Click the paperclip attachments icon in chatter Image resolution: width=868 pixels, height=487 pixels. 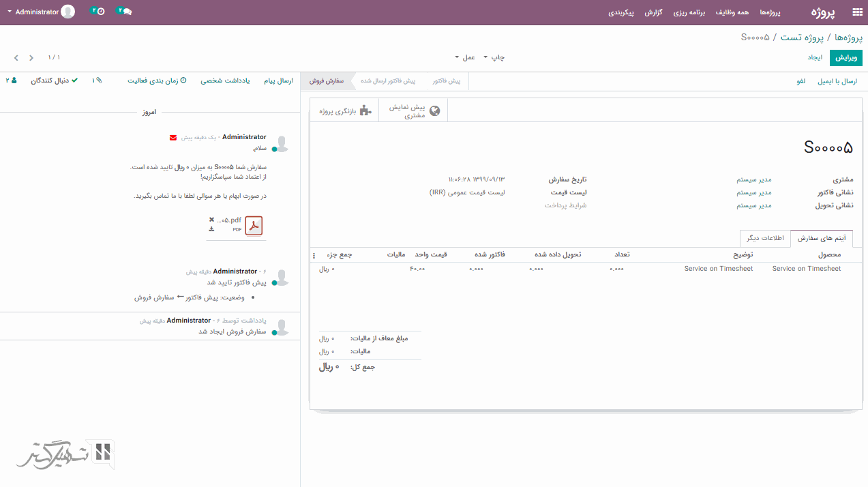(x=98, y=80)
